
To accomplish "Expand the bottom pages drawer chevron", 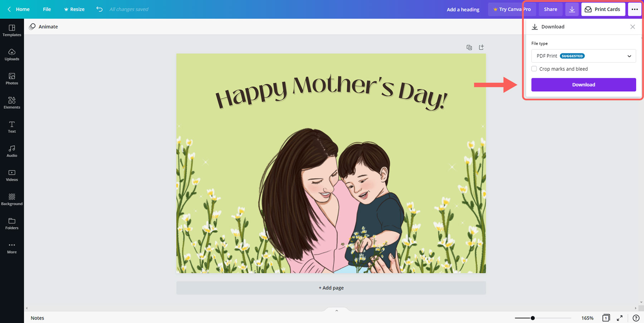I will point(336,310).
